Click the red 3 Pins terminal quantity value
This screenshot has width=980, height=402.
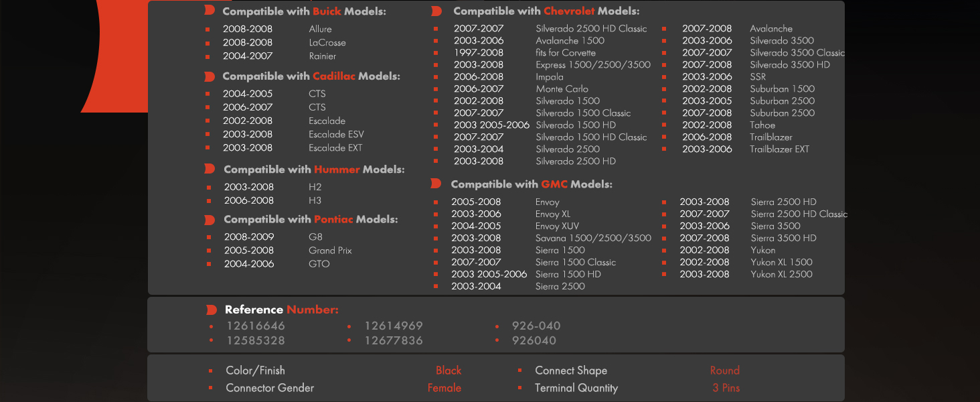pos(726,388)
